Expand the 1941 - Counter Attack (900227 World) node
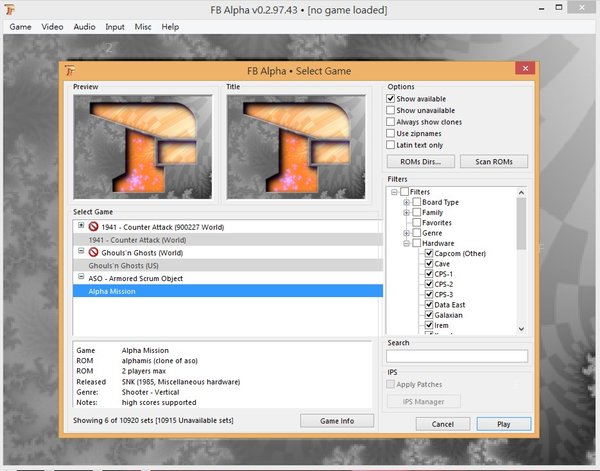600x471 pixels. (81, 225)
